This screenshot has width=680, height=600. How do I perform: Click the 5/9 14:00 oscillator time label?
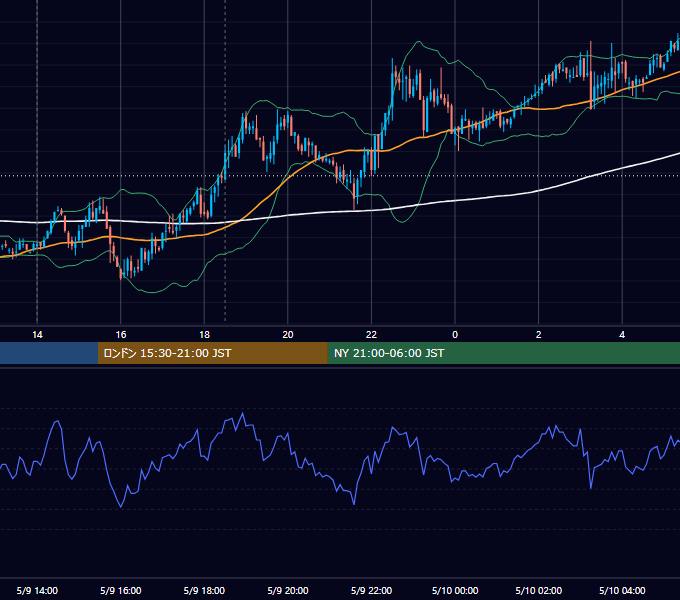(x=37, y=590)
